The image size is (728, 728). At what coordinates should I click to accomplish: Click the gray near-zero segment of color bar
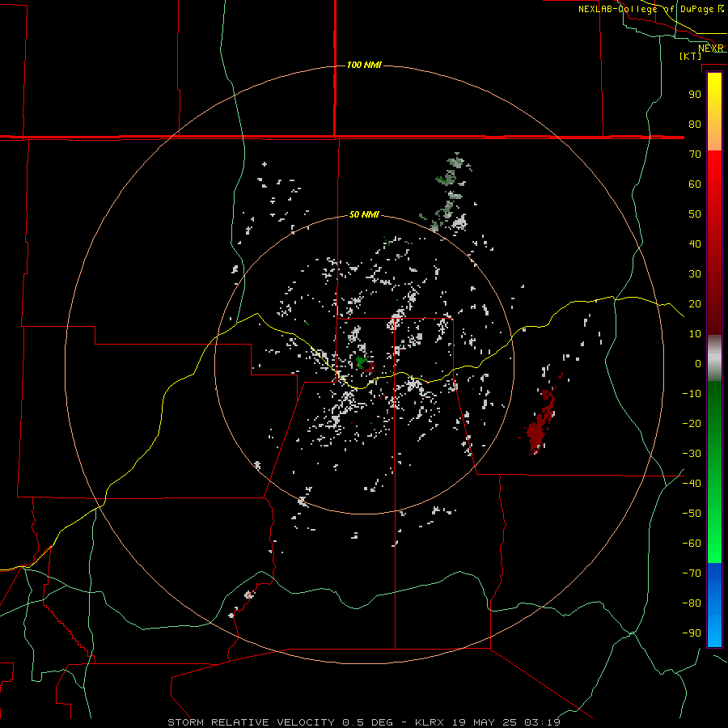(x=714, y=358)
